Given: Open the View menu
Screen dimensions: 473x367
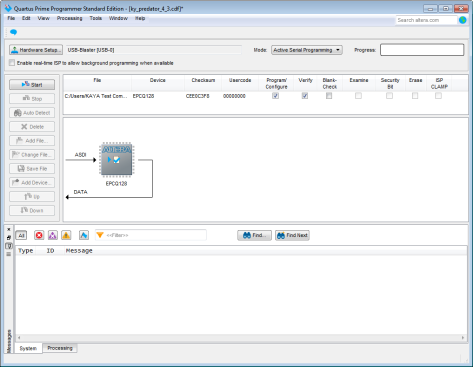Looking at the screenshot, I should [43, 18].
